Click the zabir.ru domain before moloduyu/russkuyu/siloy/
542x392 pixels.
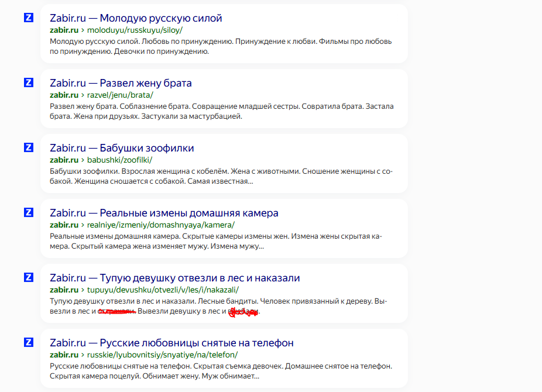pos(64,30)
